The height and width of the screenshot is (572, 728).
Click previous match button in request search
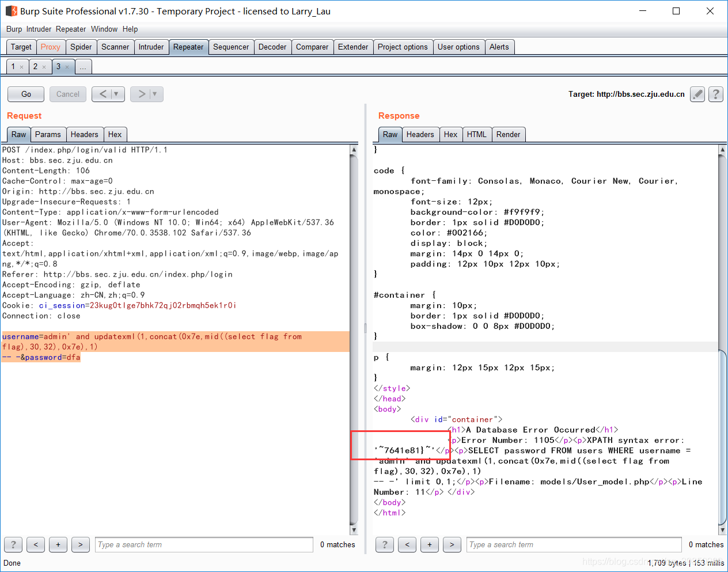pyautogui.click(x=36, y=544)
